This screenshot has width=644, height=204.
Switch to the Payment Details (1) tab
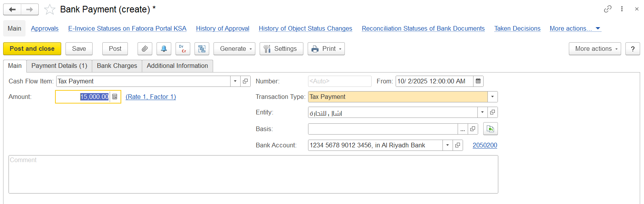click(59, 66)
